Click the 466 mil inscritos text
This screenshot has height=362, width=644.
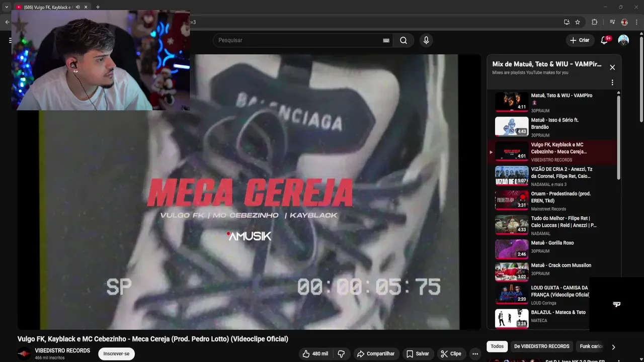click(50, 358)
